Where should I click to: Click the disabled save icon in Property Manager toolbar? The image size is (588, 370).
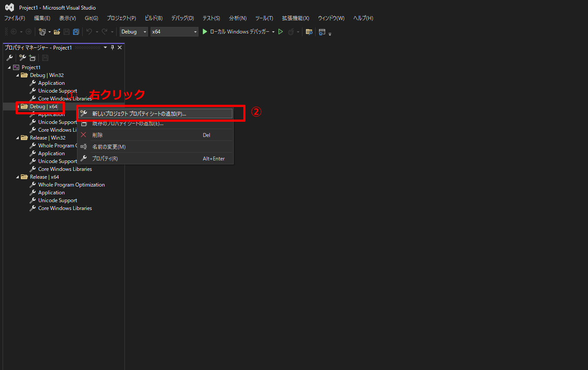(x=45, y=58)
